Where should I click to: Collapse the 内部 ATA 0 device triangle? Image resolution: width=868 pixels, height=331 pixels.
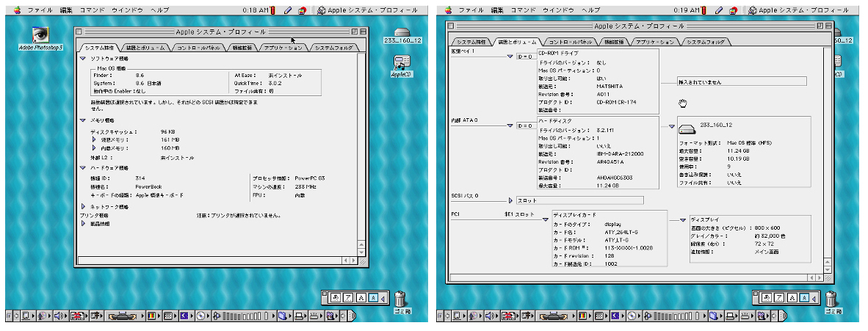(510, 126)
